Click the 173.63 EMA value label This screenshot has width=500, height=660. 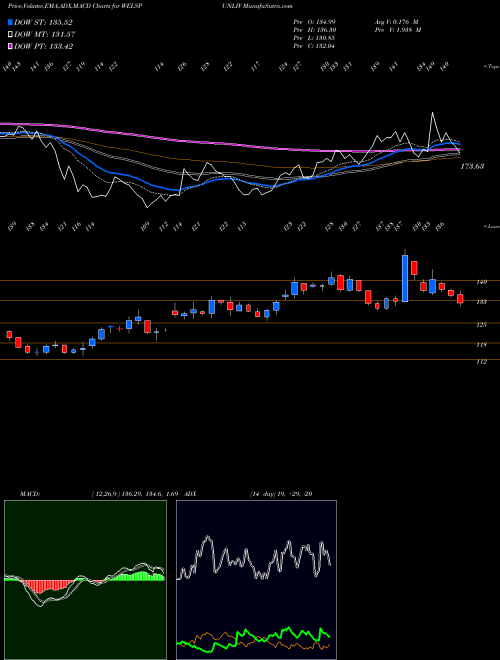click(x=472, y=166)
